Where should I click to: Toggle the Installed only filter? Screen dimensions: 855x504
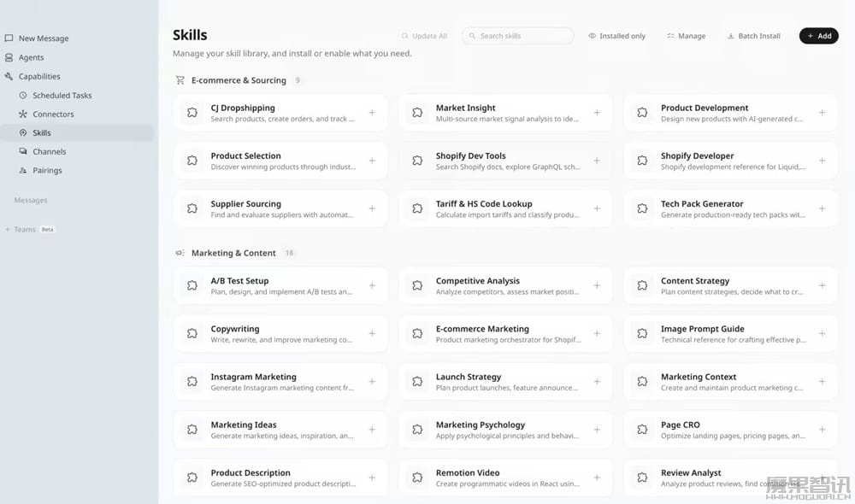click(x=616, y=36)
